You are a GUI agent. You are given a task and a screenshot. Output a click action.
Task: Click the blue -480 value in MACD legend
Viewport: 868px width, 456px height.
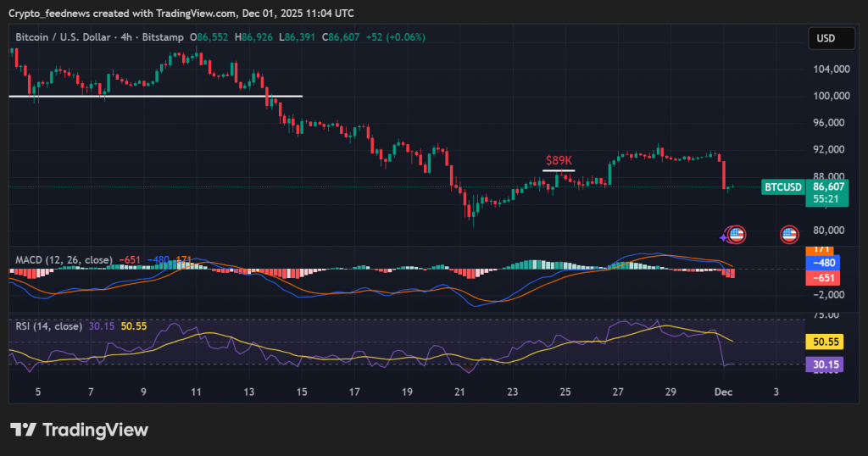tap(159, 260)
